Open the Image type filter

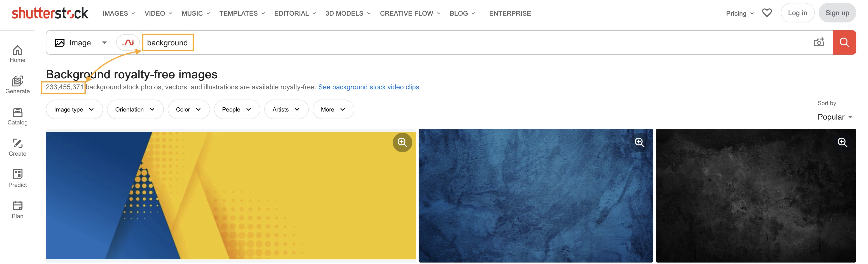tap(74, 109)
